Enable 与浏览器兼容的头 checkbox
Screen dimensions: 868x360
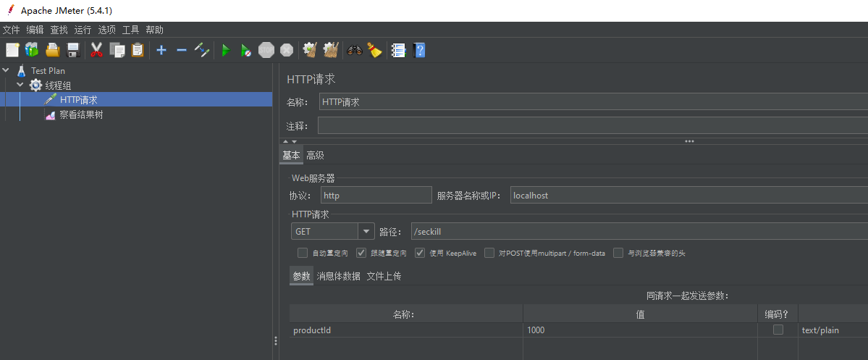tap(618, 253)
